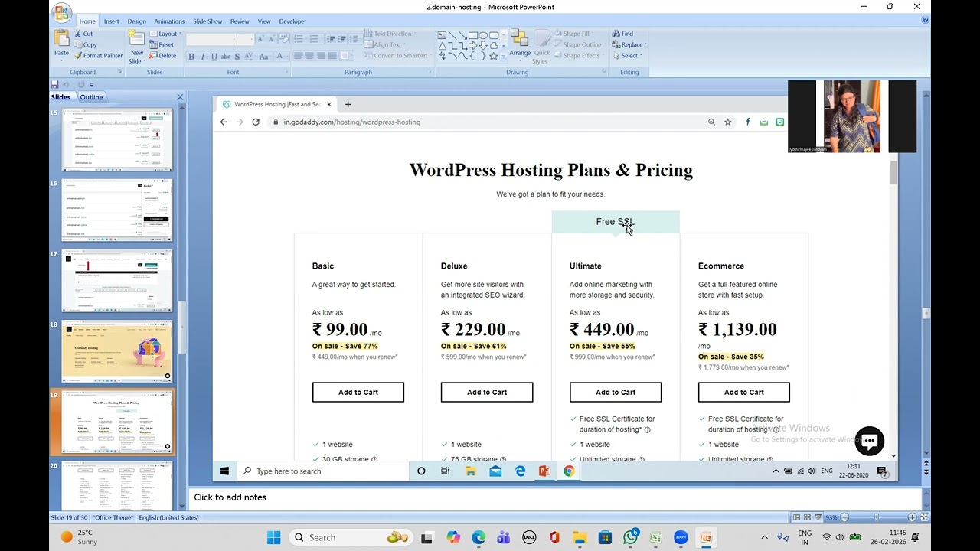The image size is (980, 551).
Task: Start Slide Show from status bar icon
Action: (817, 517)
